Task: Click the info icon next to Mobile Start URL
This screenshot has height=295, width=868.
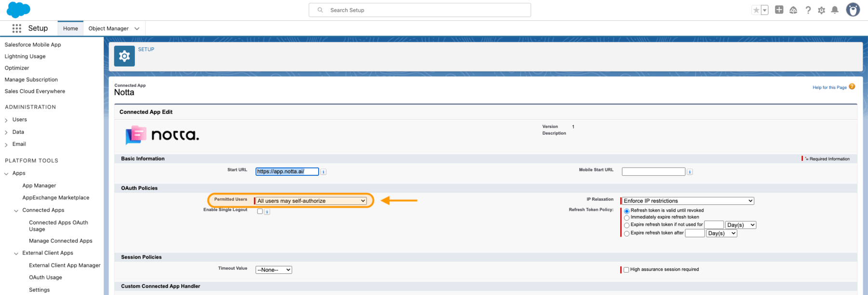Action: 690,172
